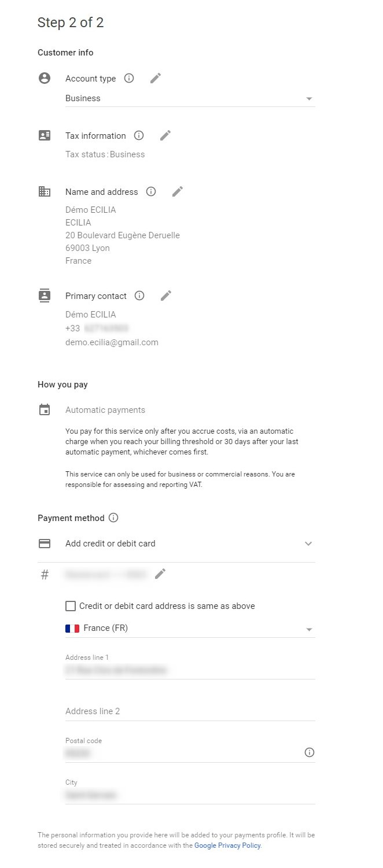Click the Address line 2 field
This screenshot has height=868, width=383.
point(190,711)
